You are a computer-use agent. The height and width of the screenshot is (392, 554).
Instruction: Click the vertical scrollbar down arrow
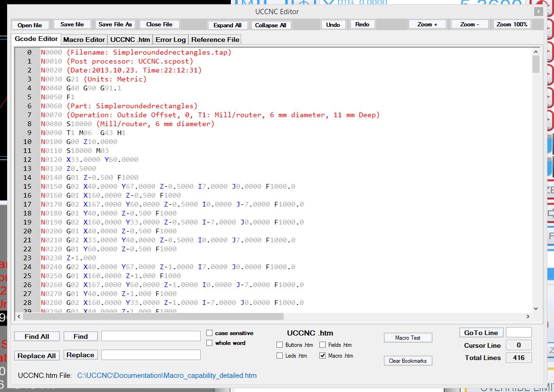click(x=536, y=308)
